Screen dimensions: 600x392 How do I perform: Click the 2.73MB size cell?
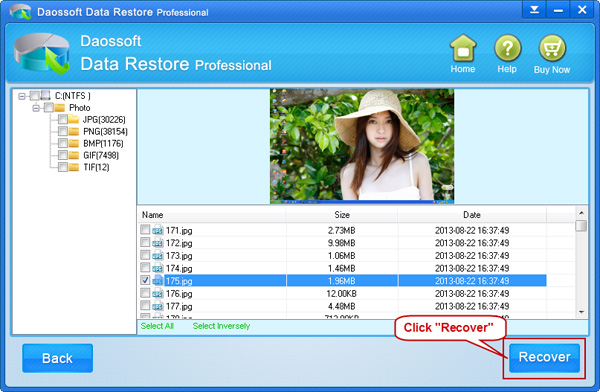point(341,230)
